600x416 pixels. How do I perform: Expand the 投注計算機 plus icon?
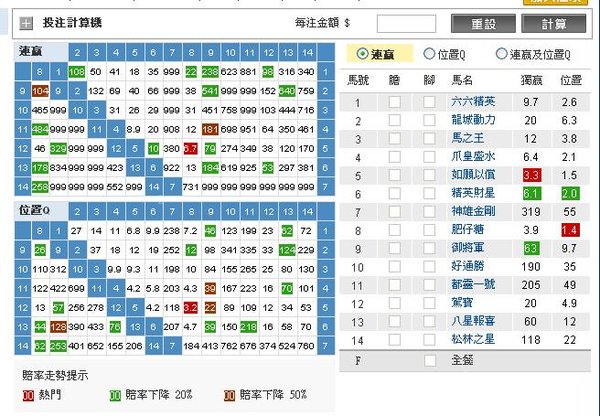pos(26,24)
